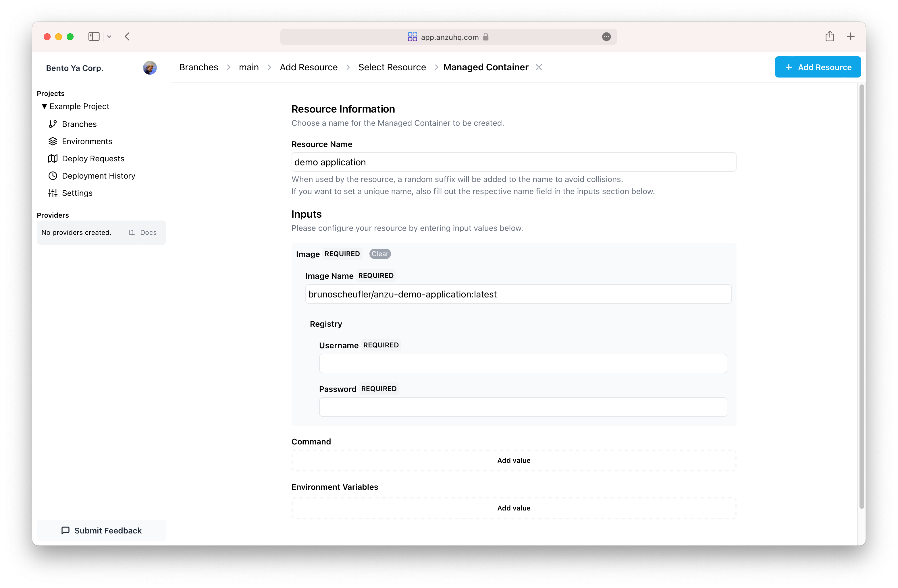
Task: Open project Settings in the sidebar
Action: point(77,193)
